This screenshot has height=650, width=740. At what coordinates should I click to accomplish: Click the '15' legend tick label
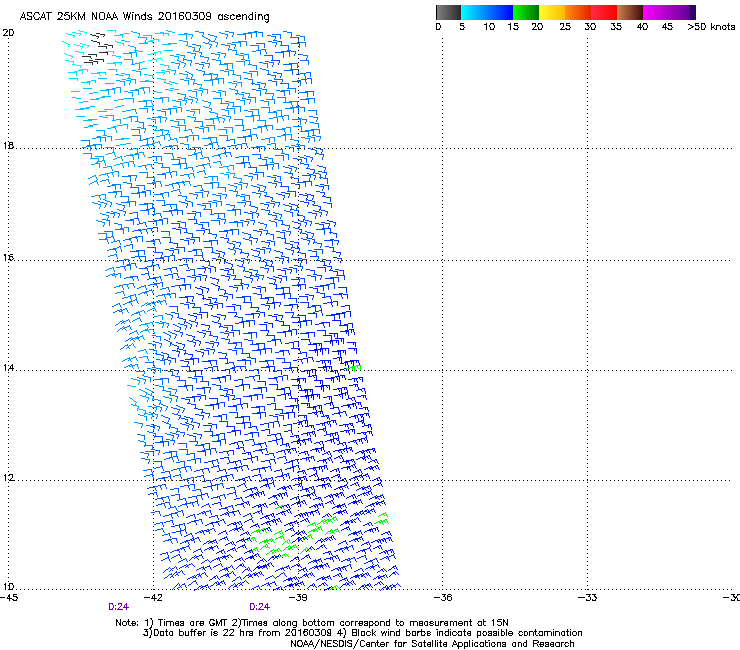513,27
